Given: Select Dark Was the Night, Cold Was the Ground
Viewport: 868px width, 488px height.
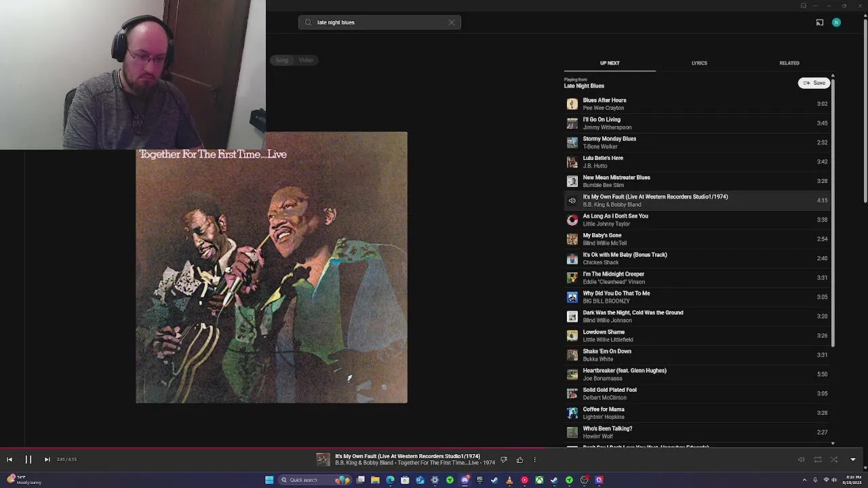Looking at the screenshot, I should (x=697, y=317).
